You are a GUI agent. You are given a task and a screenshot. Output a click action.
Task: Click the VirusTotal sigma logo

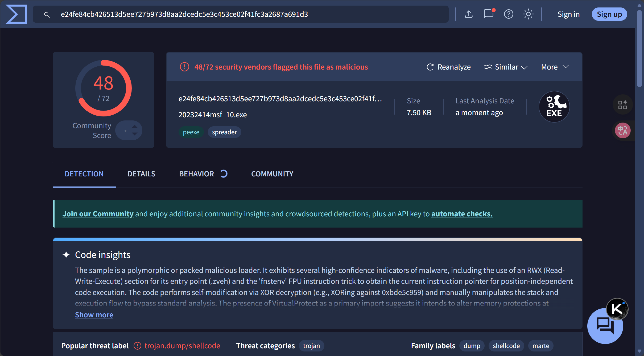tap(16, 14)
